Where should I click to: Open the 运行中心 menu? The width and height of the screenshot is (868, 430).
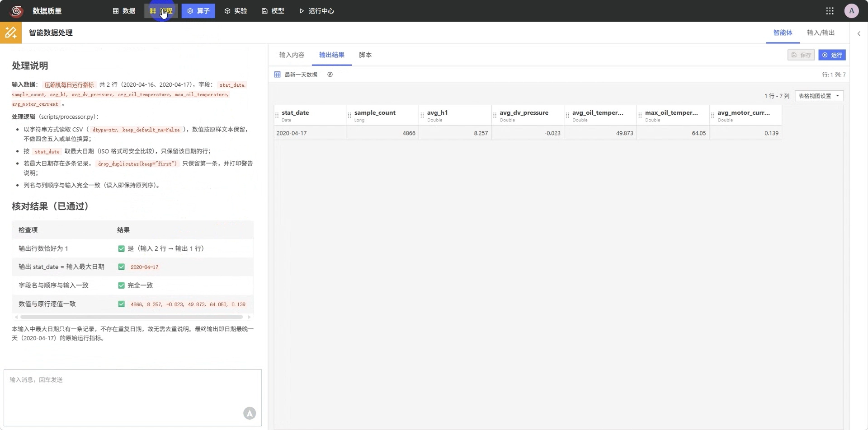click(x=316, y=11)
